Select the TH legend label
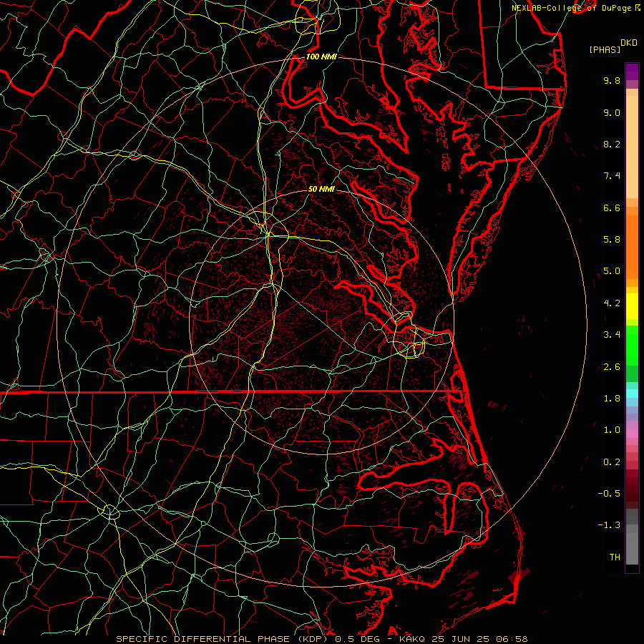 (x=615, y=557)
